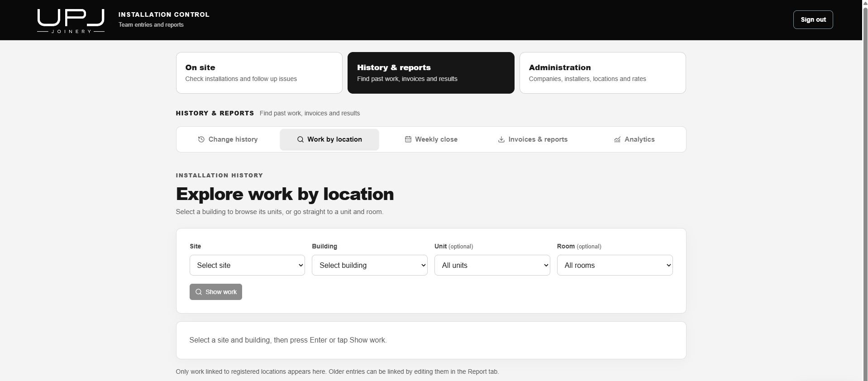Click the download icon beside Invoices & reports
Viewport: 868px width, 381px height.
click(501, 139)
